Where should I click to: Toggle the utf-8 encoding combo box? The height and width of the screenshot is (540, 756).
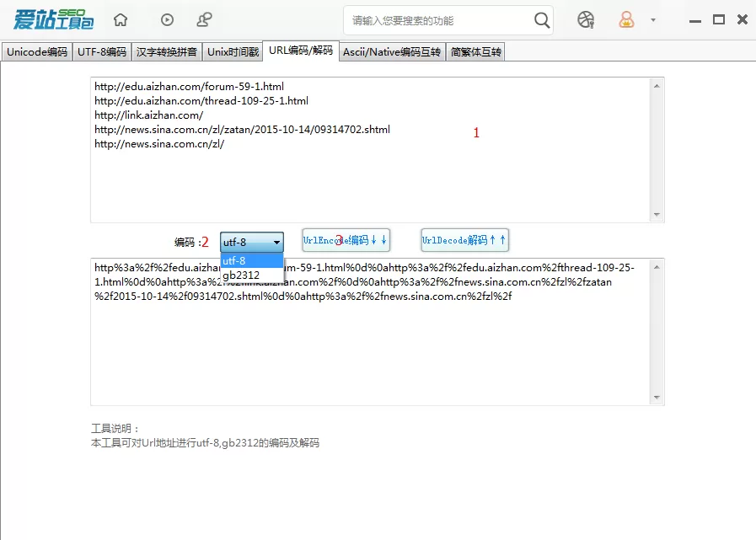point(252,242)
